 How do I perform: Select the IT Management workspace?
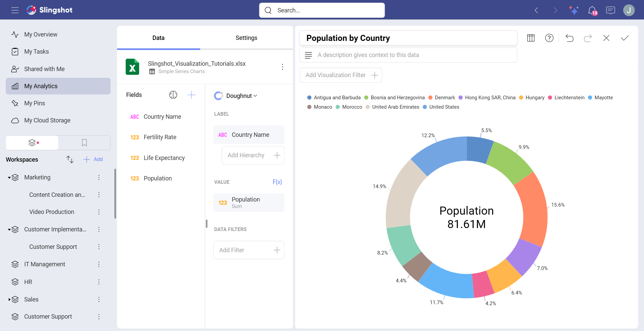coord(45,264)
